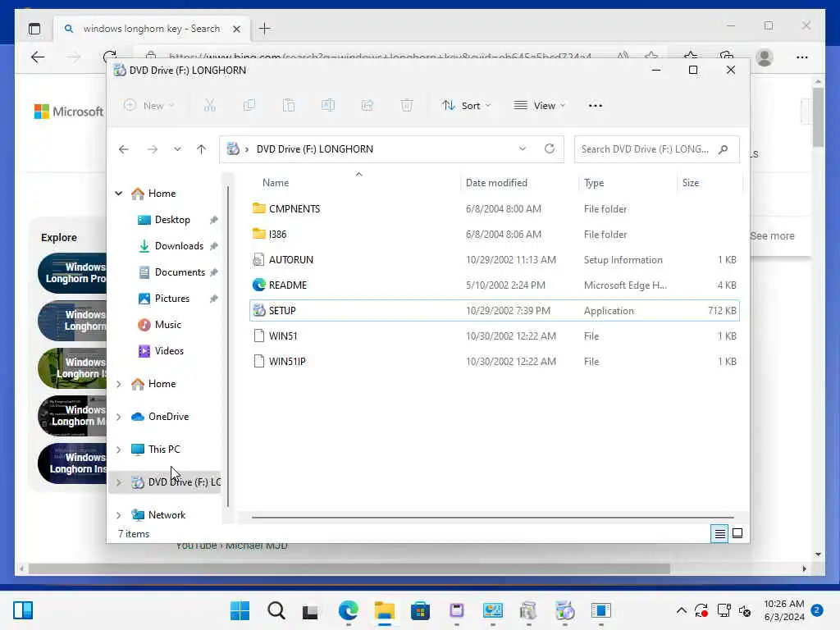Go back in File Explorer navigation

(124, 149)
